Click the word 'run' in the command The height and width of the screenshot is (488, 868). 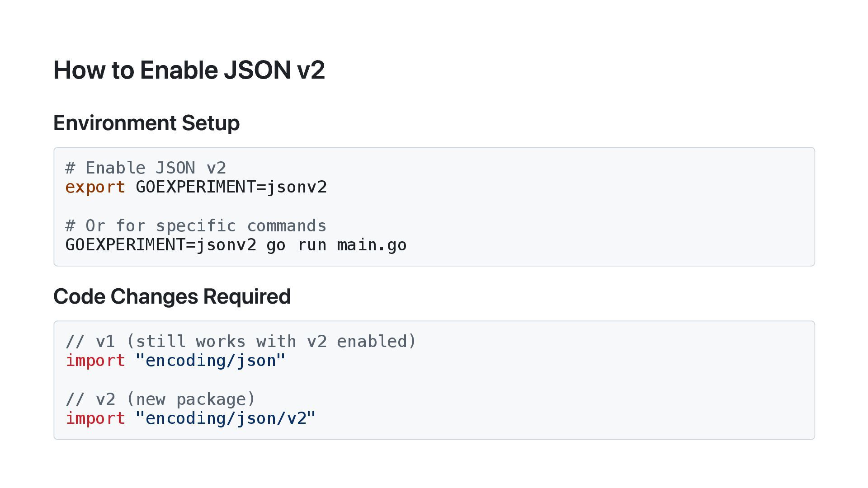tap(312, 245)
